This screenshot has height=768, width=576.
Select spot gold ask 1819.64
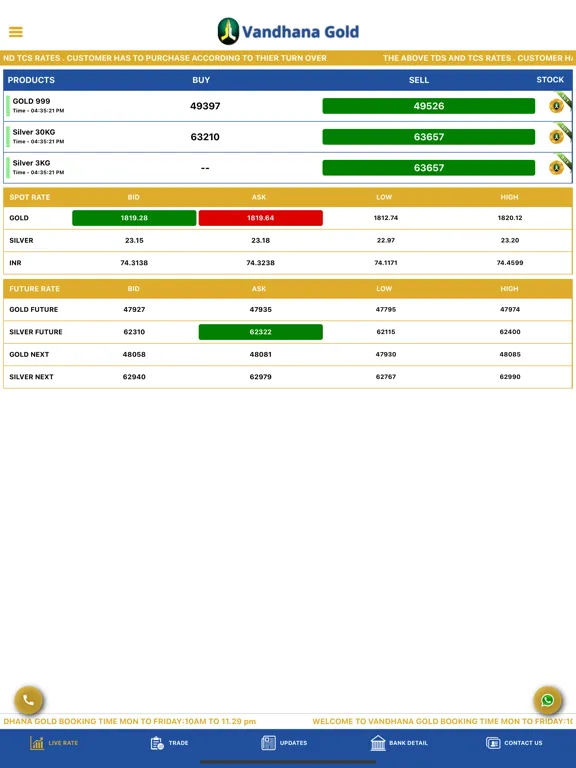(x=261, y=218)
